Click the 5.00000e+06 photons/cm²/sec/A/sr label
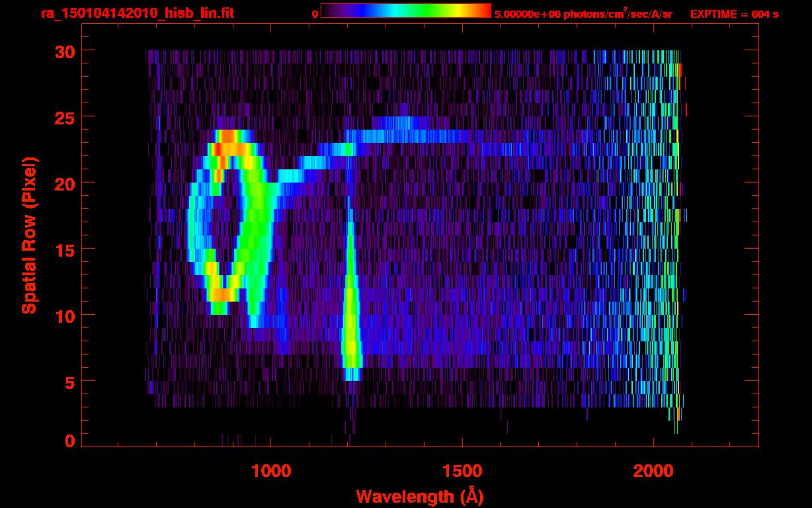The width and height of the screenshot is (812, 508). tap(584, 13)
